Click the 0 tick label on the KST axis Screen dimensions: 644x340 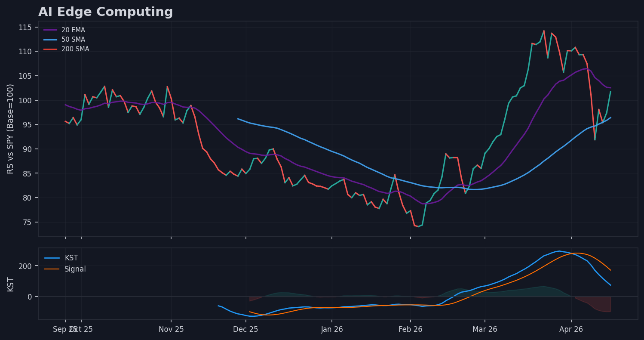30,297
